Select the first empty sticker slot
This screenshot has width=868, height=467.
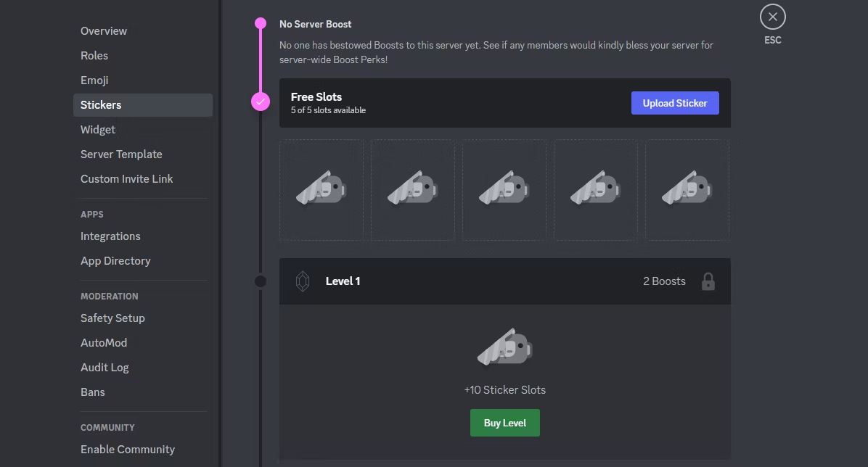(x=321, y=190)
